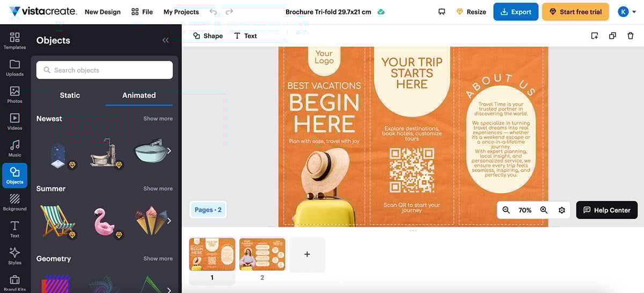
Task: Open zoom settings gear icon
Action: (562, 210)
